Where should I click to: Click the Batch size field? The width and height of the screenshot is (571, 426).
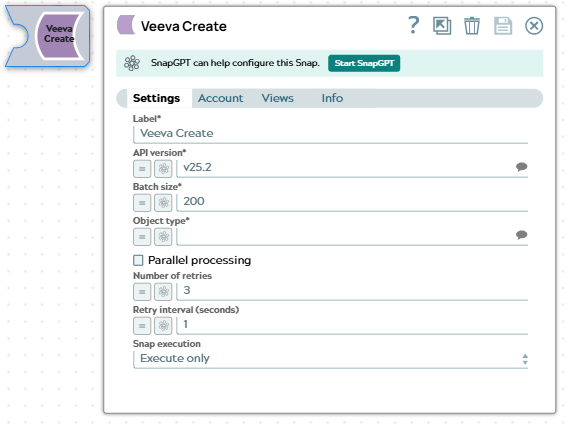tap(352, 202)
